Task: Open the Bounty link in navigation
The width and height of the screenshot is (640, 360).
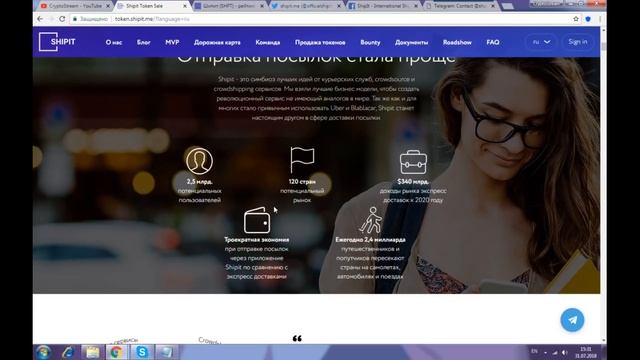Action: click(x=370, y=42)
